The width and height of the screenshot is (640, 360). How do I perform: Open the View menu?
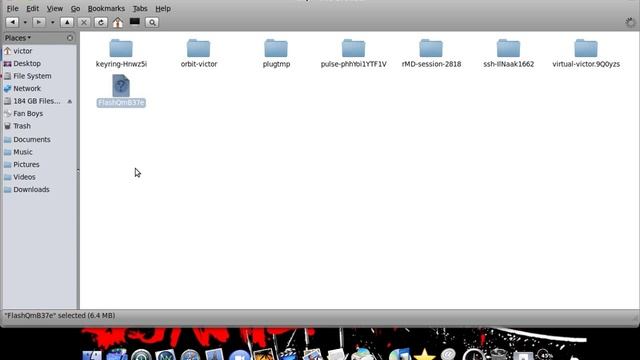[54, 9]
